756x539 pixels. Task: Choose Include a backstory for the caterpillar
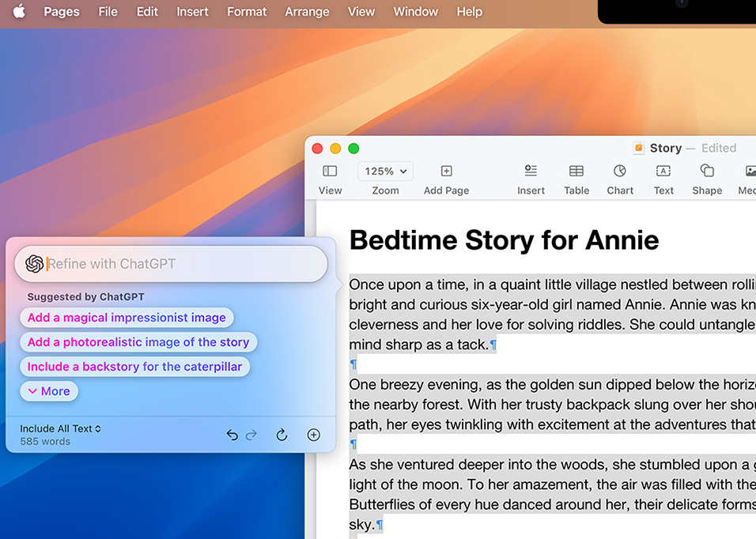pyautogui.click(x=134, y=366)
